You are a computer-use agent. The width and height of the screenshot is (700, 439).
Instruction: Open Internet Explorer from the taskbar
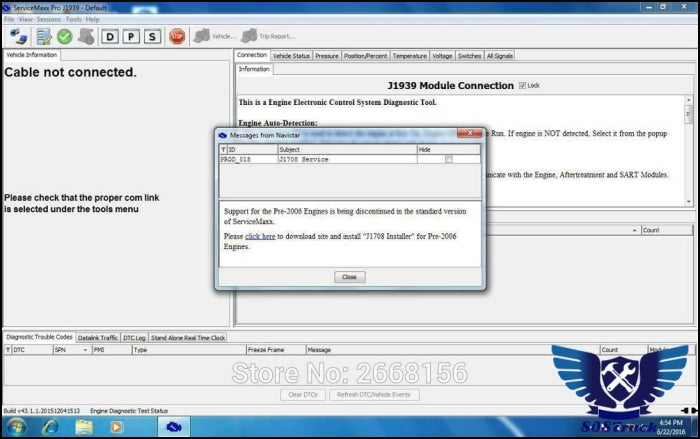(50, 427)
